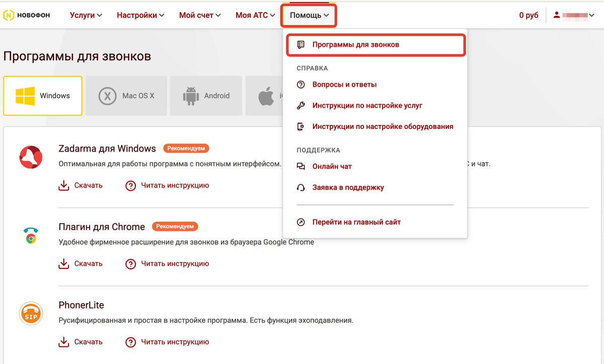Click the help circle icon under PhonerLite
The image size is (604, 364).
coord(130,342)
